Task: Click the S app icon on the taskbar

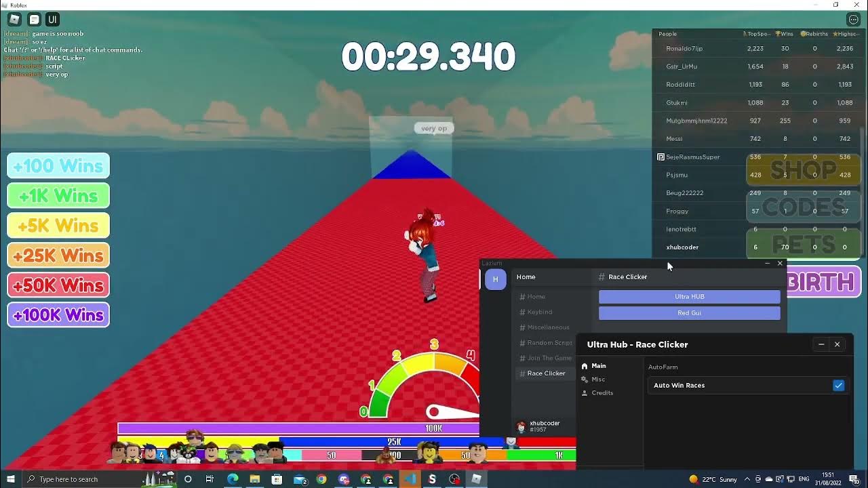Action: 432,479
